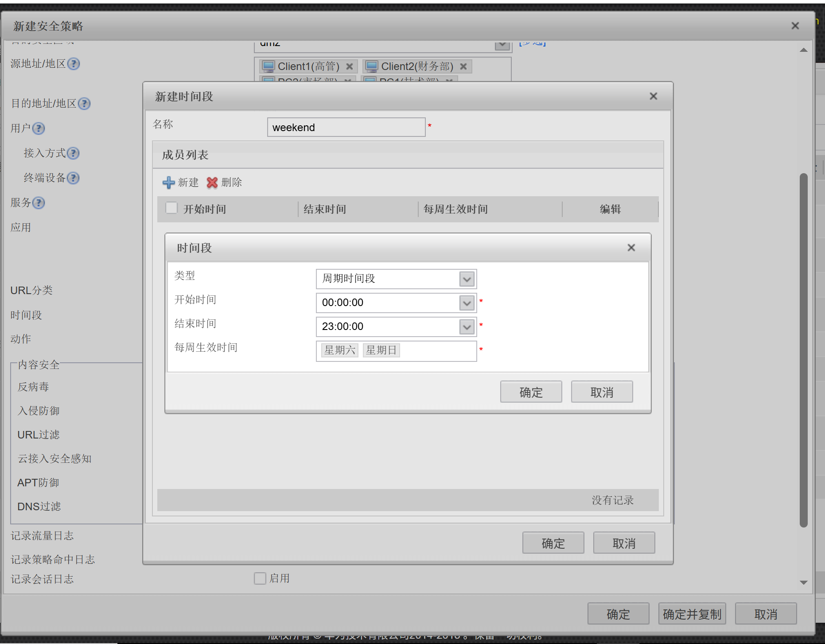Confirm with 确定 in 时间段 dialog
This screenshot has height=644, width=825.
pos(531,392)
